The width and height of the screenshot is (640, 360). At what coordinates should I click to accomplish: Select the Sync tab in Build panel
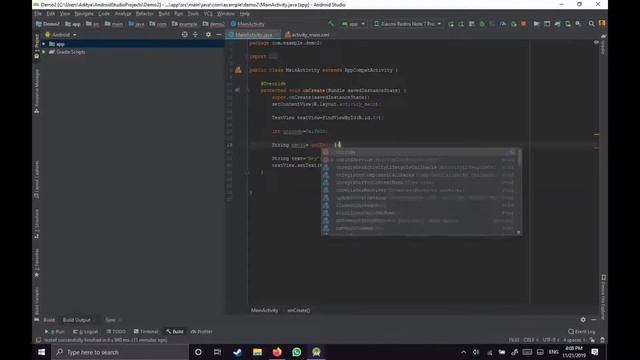pyautogui.click(x=110, y=320)
